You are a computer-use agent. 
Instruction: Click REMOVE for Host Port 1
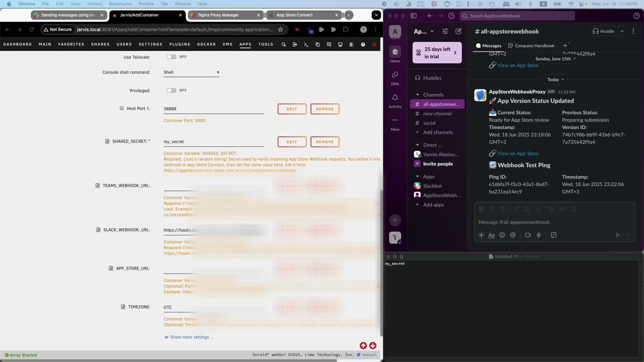pos(325,109)
